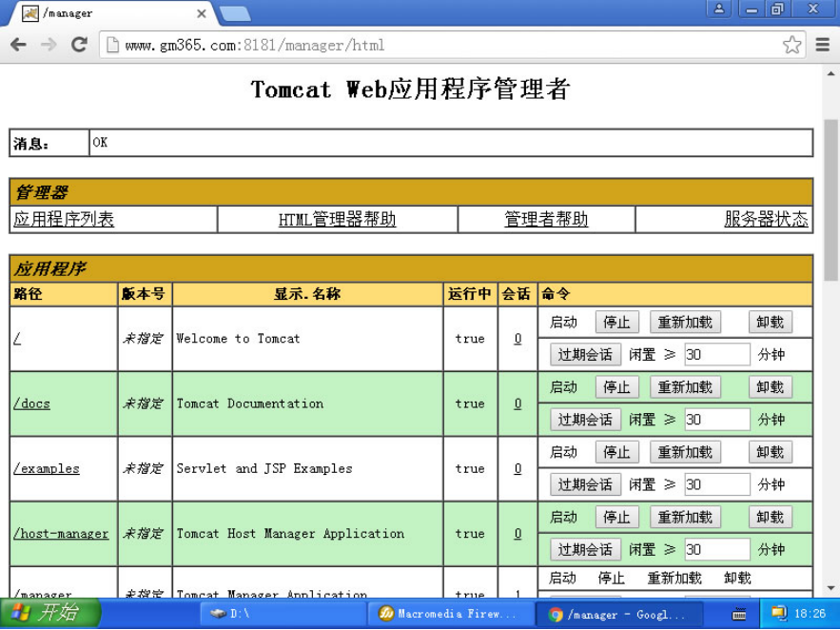Click the /manager Chrome taskbar button

618,614
